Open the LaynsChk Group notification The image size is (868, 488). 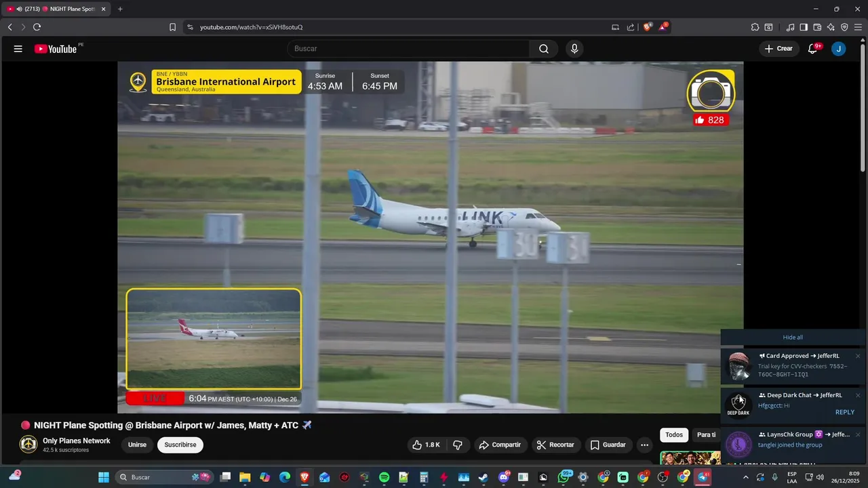[x=793, y=444]
